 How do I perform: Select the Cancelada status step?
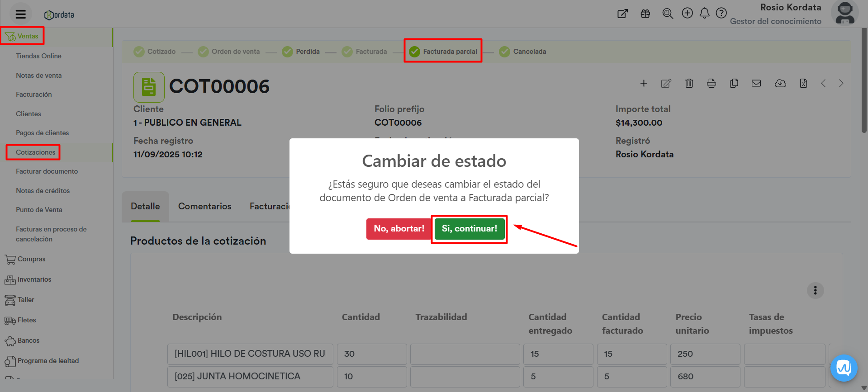point(523,52)
